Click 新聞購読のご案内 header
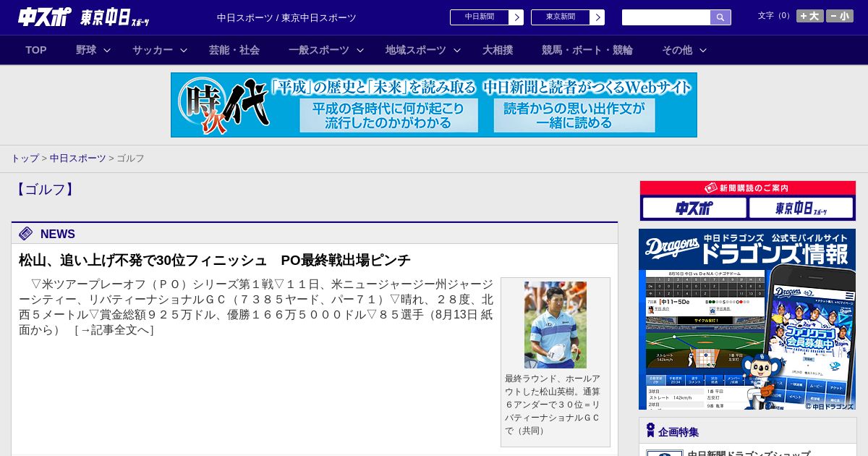 pyautogui.click(x=748, y=188)
